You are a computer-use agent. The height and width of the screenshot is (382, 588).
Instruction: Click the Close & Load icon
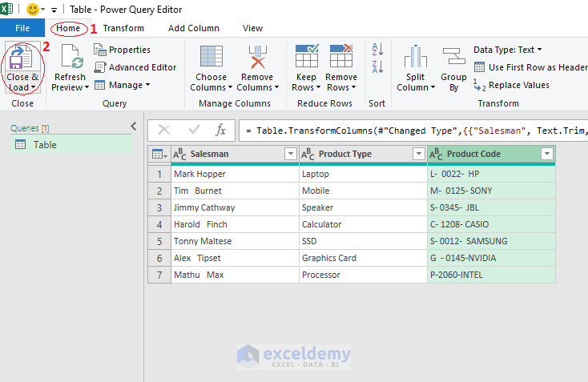tap(21, 57)
